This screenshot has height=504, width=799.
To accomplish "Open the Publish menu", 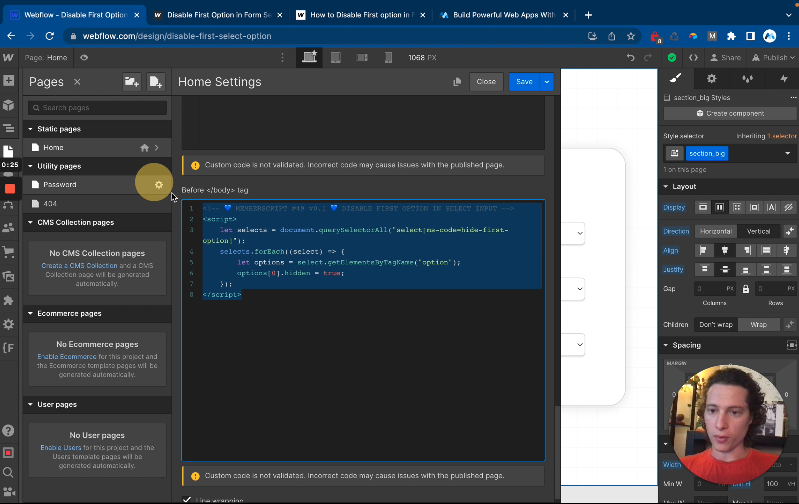I will 774,58.
